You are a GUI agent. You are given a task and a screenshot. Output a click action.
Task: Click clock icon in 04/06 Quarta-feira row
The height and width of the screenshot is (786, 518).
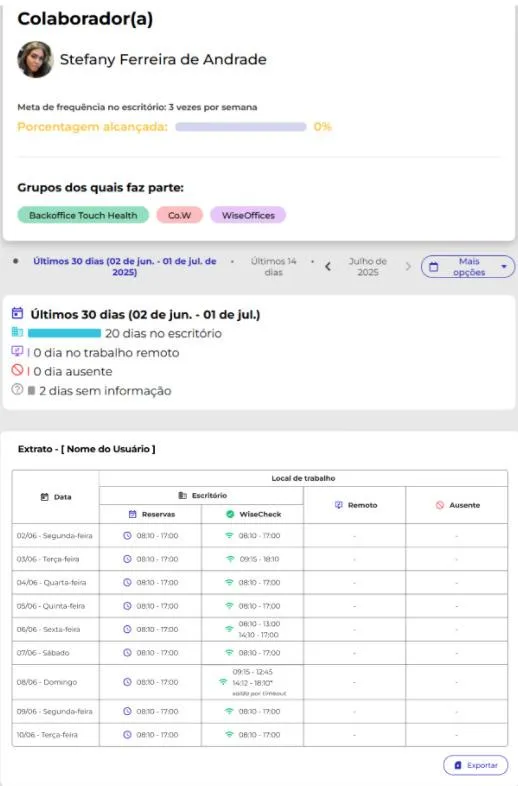[x=127, y=582]
